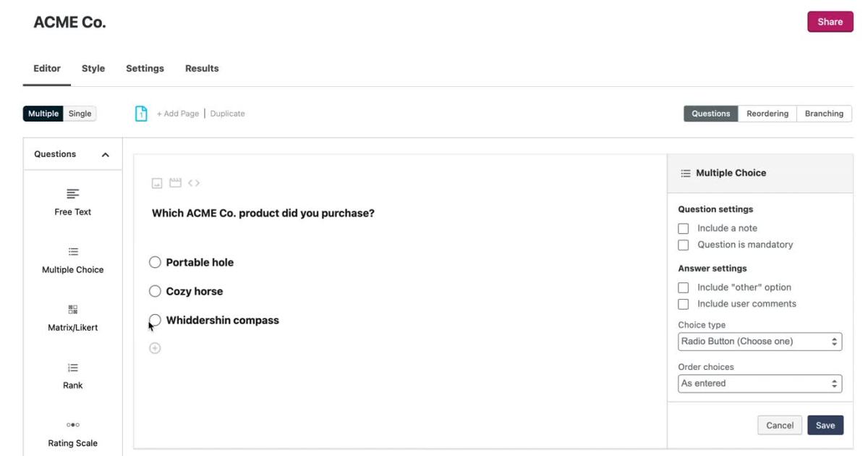
Task: Collapse the Questions sidebar section
Action: click(106, 155)
